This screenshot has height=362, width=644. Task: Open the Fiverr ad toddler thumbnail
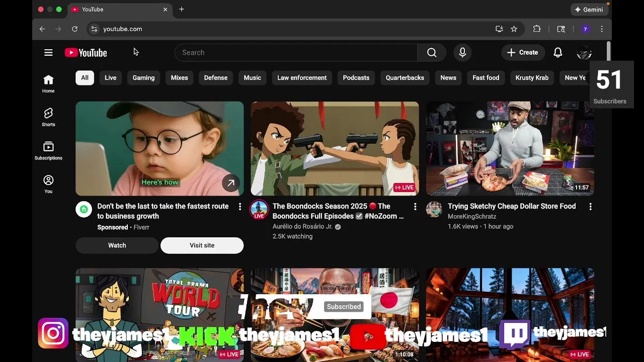point(159,149)
